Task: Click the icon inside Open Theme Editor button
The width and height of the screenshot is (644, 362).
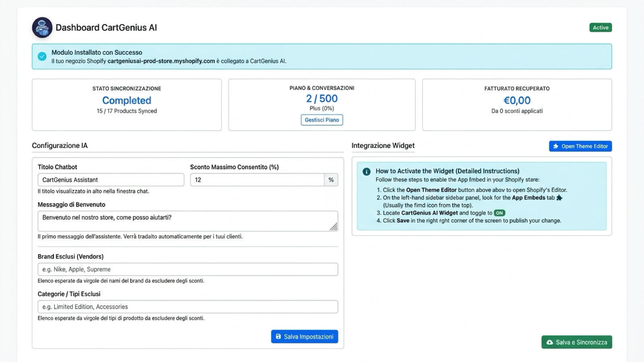Action: tap(556, 146)
